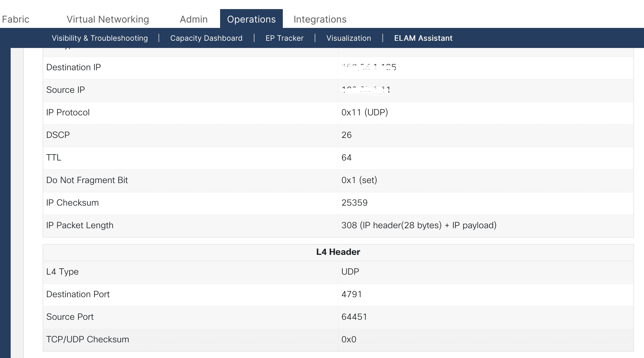The image size is (644, 358).
Task: Open the Capacity Dashboard
Action: pos(206,38)
